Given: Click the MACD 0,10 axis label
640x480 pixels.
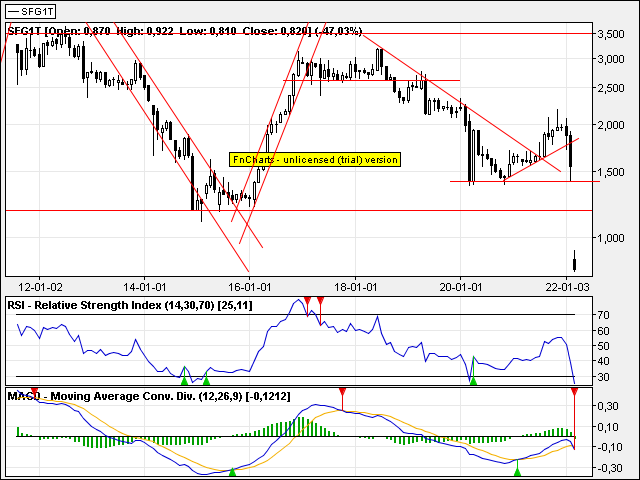Looking at the screenshot, I should coord(607,427).
